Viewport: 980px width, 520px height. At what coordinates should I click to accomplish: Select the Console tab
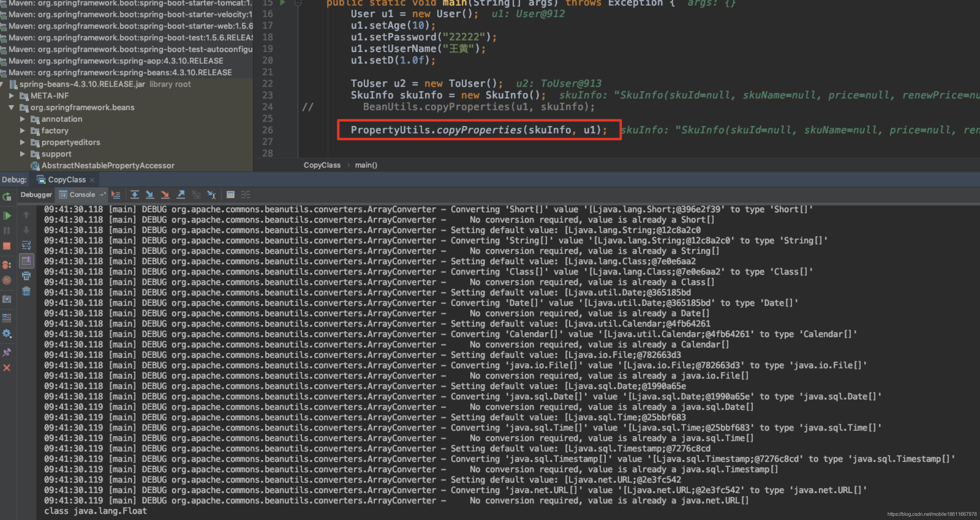[81, 195]
